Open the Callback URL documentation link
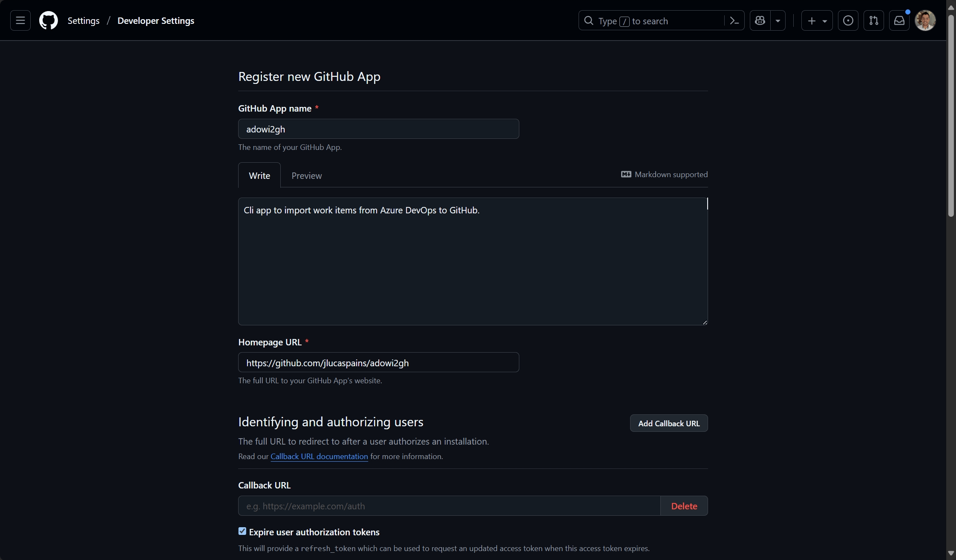 pos(319,456)
